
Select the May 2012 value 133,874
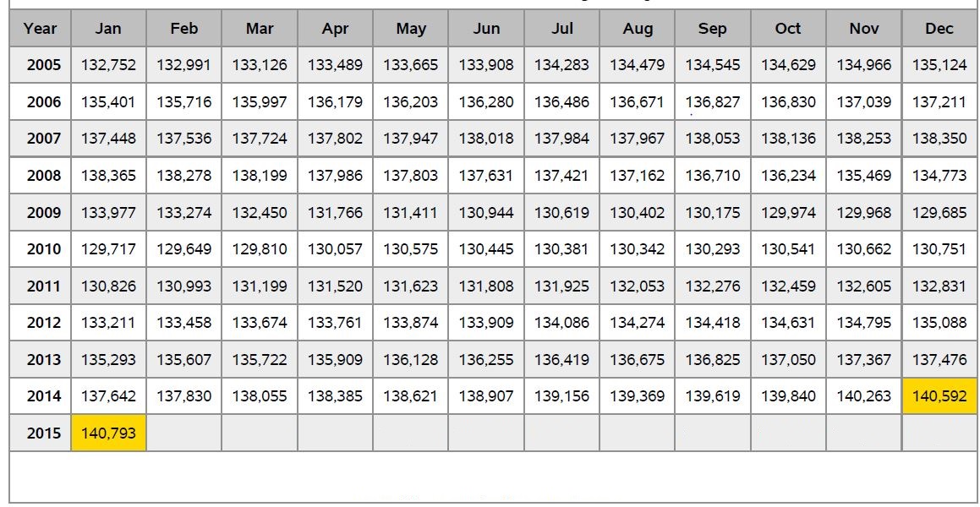(411, 323)
